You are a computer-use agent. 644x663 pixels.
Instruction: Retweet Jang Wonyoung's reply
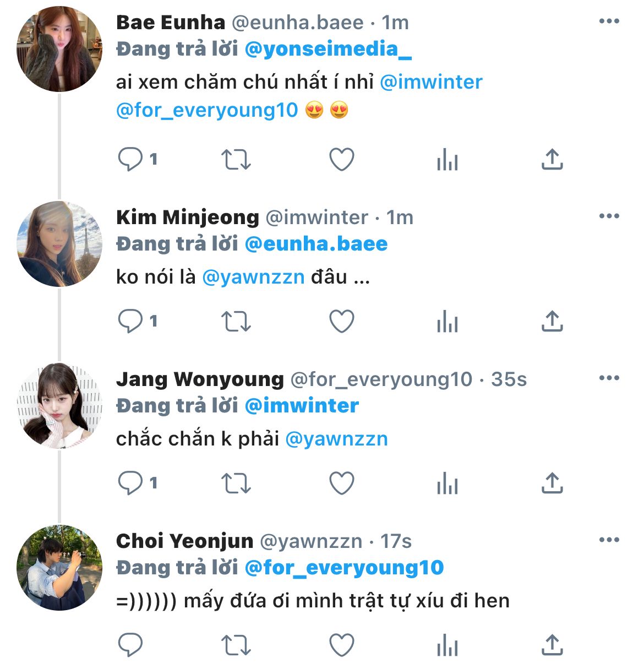coord(236,483)
